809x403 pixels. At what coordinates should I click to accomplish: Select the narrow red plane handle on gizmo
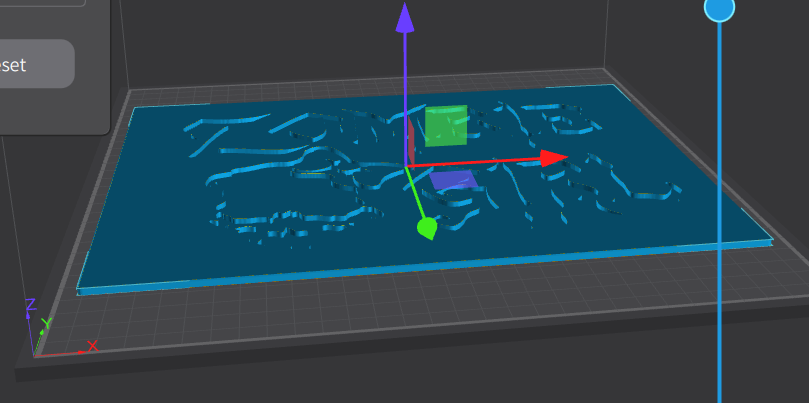[410, 140]
